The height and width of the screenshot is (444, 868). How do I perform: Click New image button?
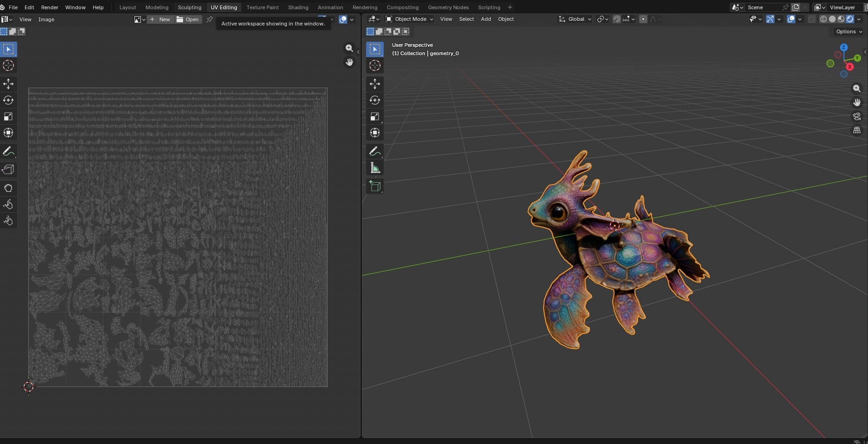click(x=160, y=19)
